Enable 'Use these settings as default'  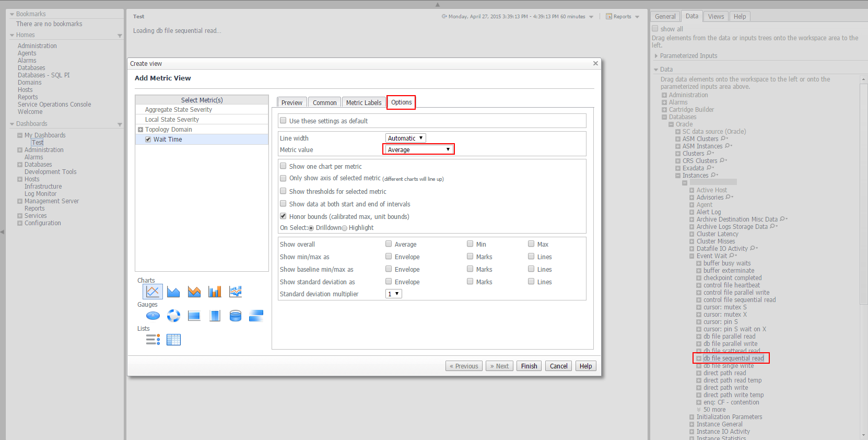[x=283, y=121]
